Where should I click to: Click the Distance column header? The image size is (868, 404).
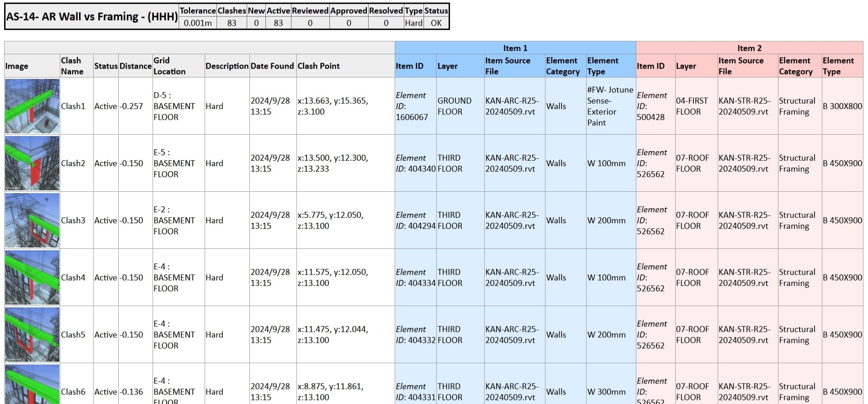(x=136, y=66)
